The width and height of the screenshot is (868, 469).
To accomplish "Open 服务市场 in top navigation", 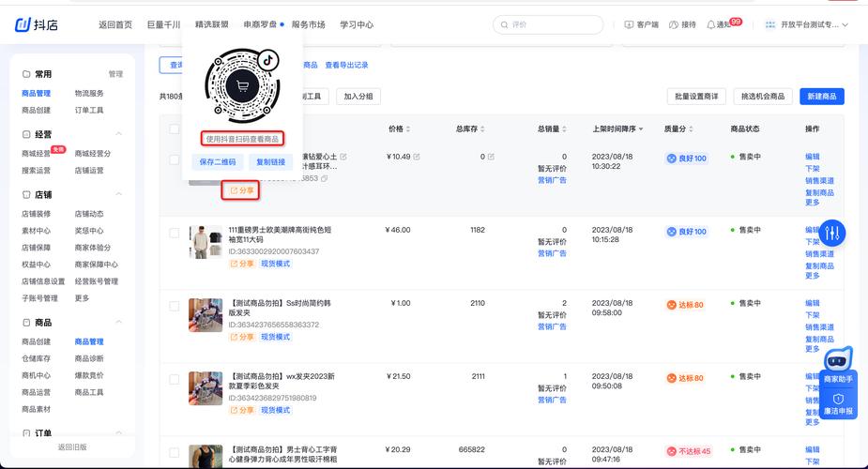I will (309, 25).
